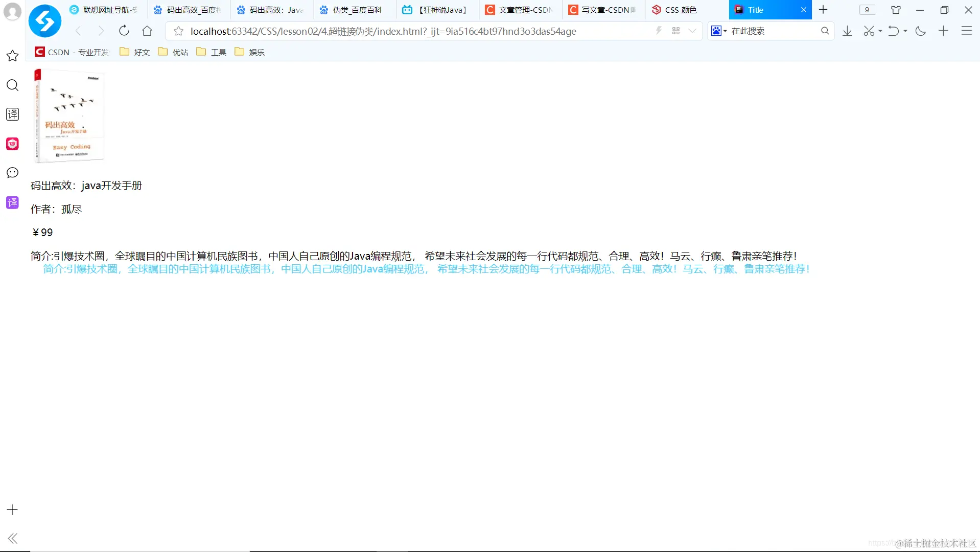980x552 pixels.
Task: Click the purple 译 sidebar icon
Action: point(12,202)
